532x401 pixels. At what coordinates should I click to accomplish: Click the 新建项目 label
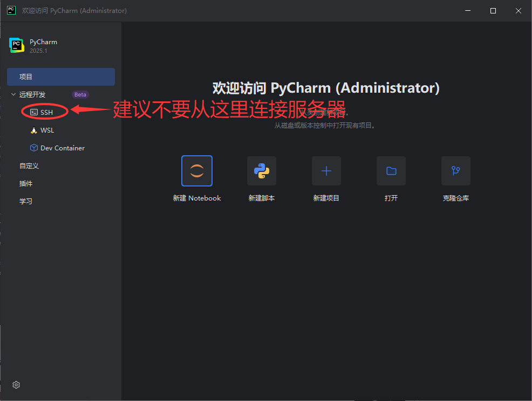click(x=326, y=198)
